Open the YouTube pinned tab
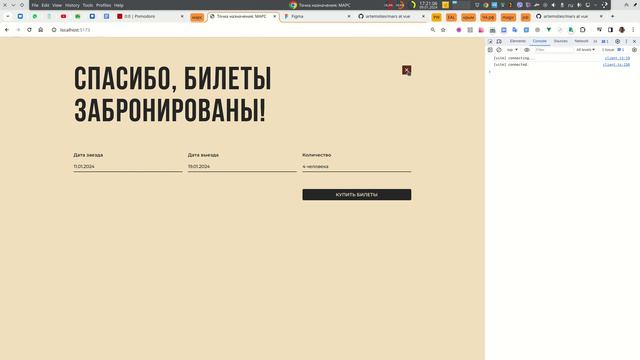Viewport: 640px width, 360px height. pyautogui.click(x=63, y=16)
